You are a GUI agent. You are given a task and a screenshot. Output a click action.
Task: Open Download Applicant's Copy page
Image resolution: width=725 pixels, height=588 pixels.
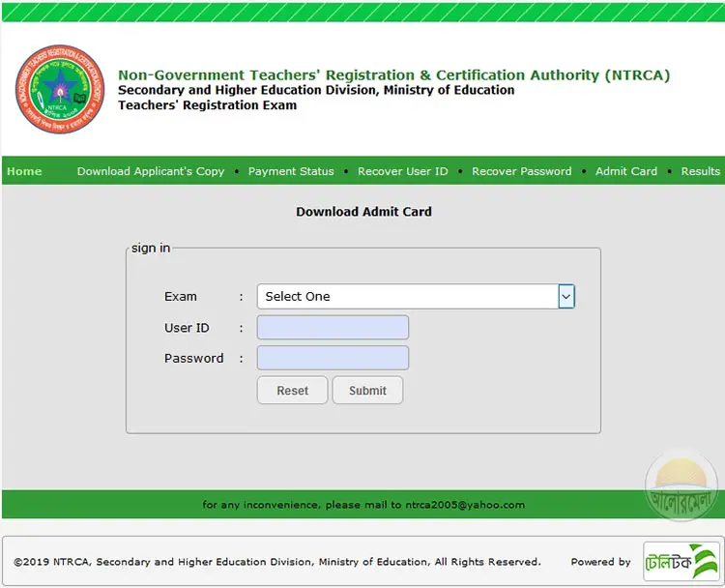pyautogui.click(x=151, y=171)
